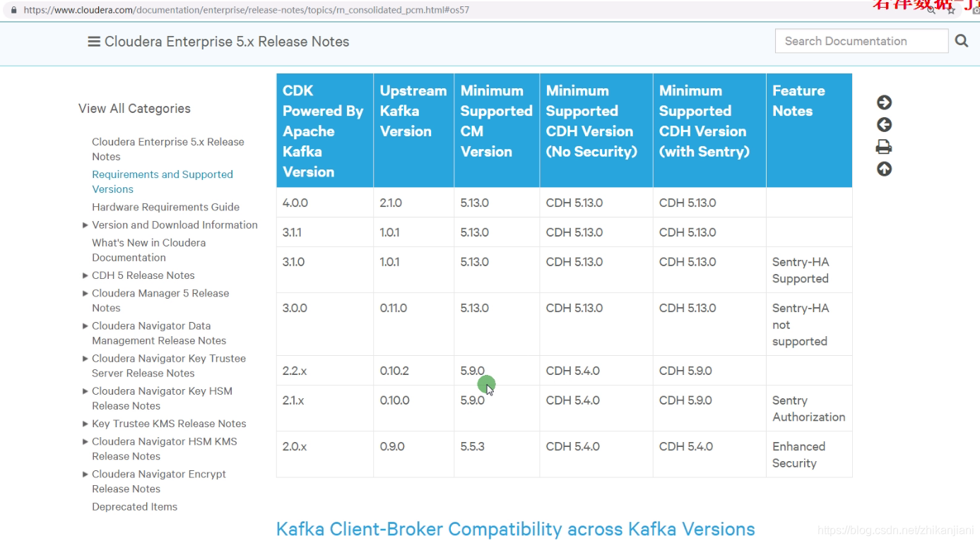
Task: Expand Key Trustee KMS Release Notes
Action: tap(85, 424)
